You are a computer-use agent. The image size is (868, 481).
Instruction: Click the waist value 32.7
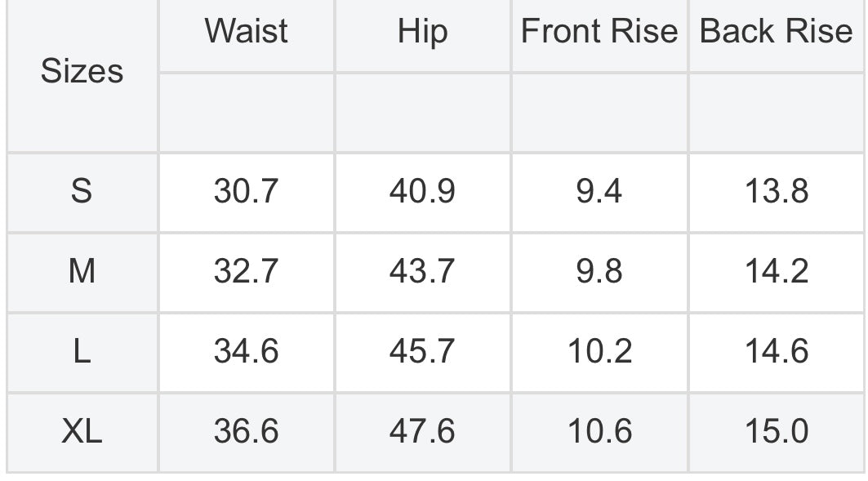coord(247,271)
